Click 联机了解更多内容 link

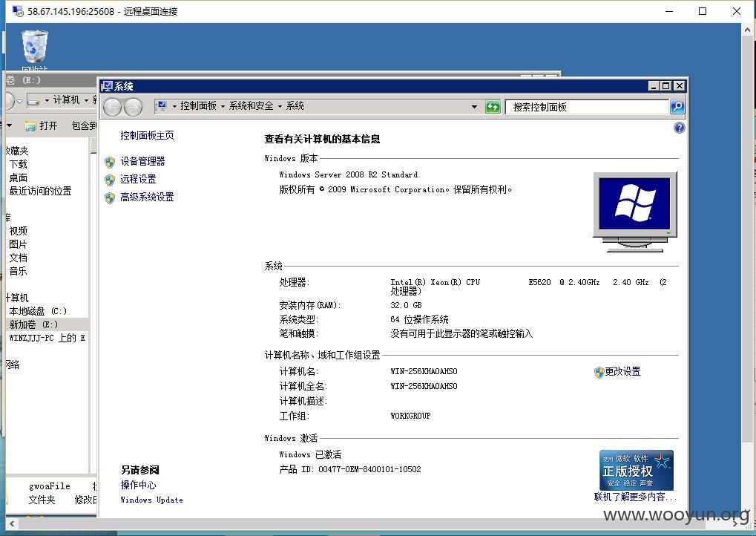(x=635, y=497)
